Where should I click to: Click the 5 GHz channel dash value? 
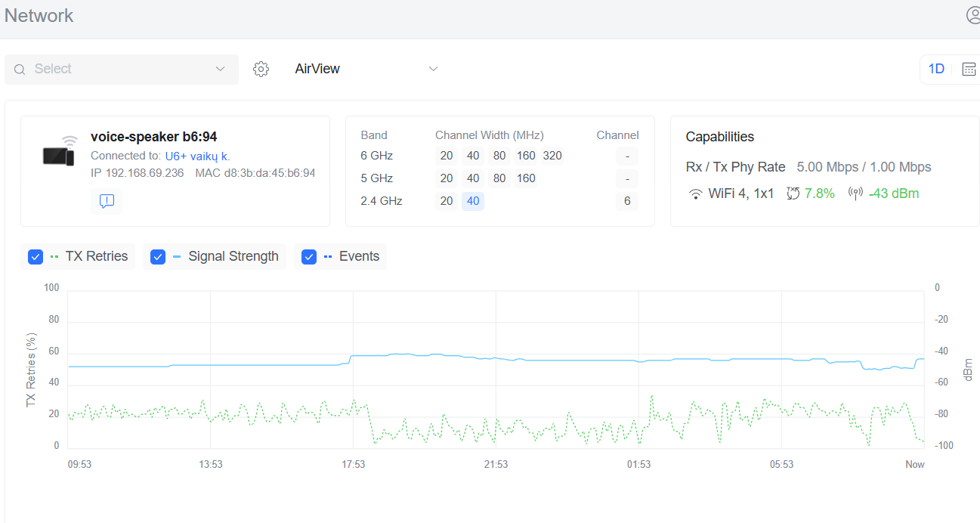[627, 178]
